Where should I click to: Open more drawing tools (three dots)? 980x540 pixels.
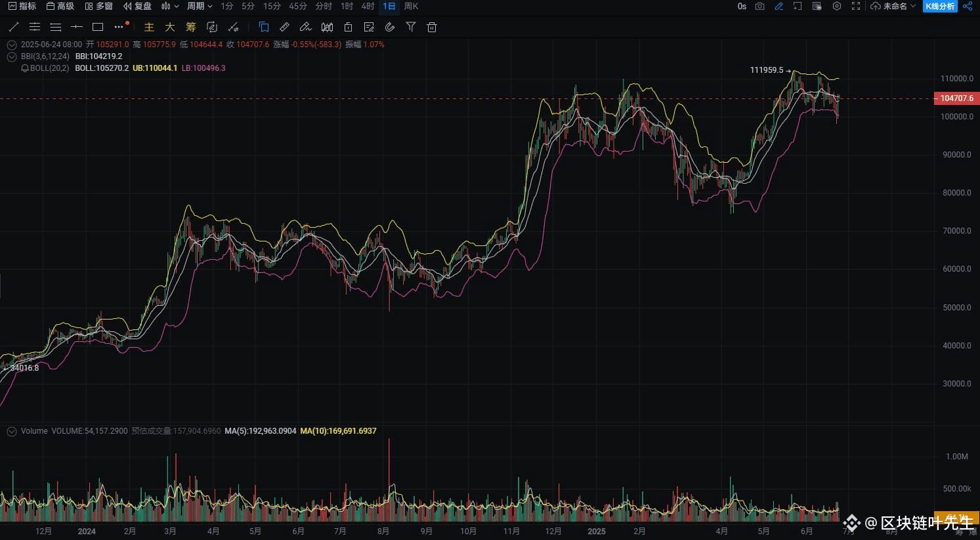119,27
